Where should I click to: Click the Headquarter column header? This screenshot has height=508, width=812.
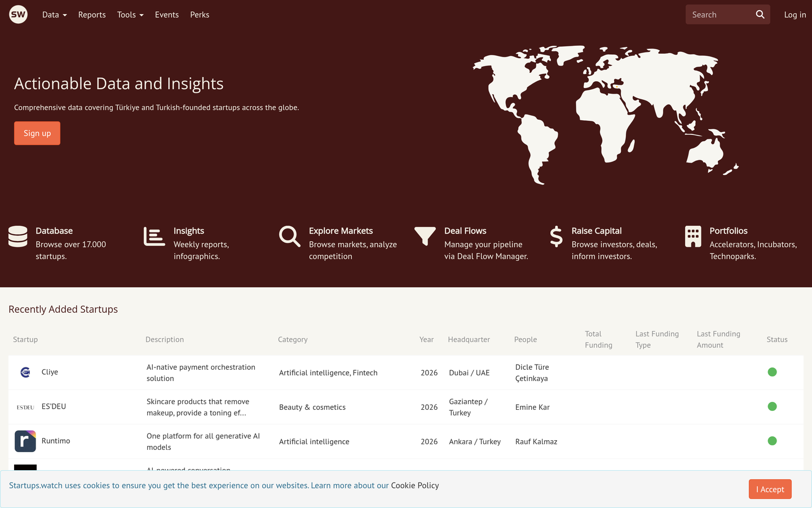469,339
